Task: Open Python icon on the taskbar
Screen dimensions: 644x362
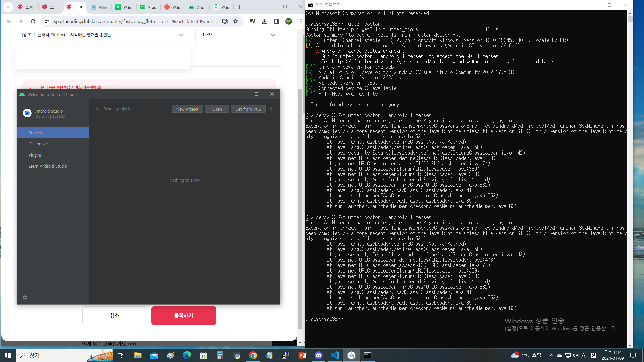Action: point(236,355)
